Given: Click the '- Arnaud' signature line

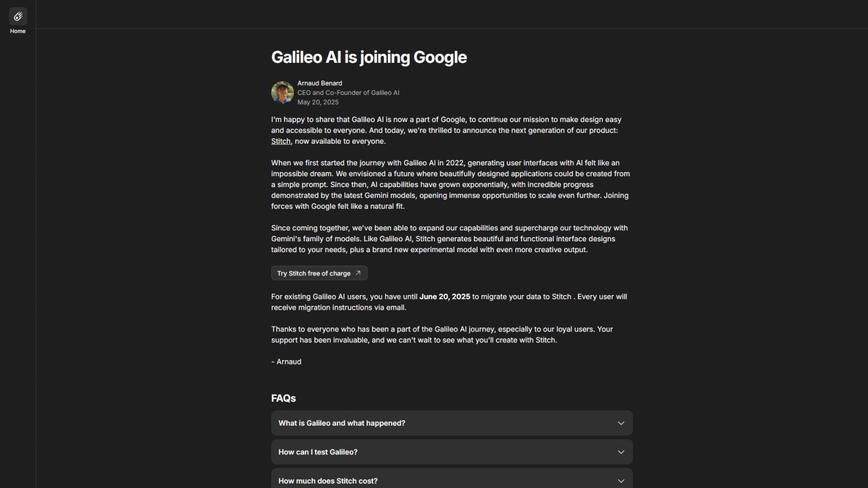Looking at the screenshot, I should [x=286, y=362].
